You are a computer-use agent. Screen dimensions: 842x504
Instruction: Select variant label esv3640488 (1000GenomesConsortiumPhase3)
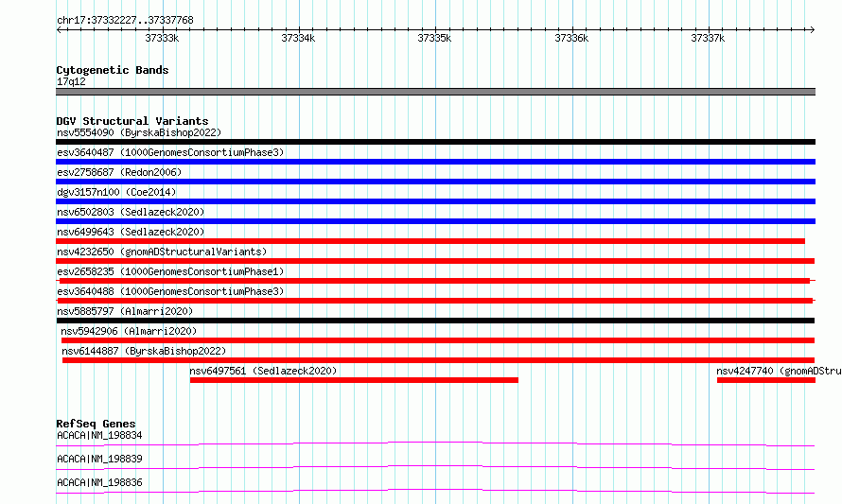tap(170, 291)
